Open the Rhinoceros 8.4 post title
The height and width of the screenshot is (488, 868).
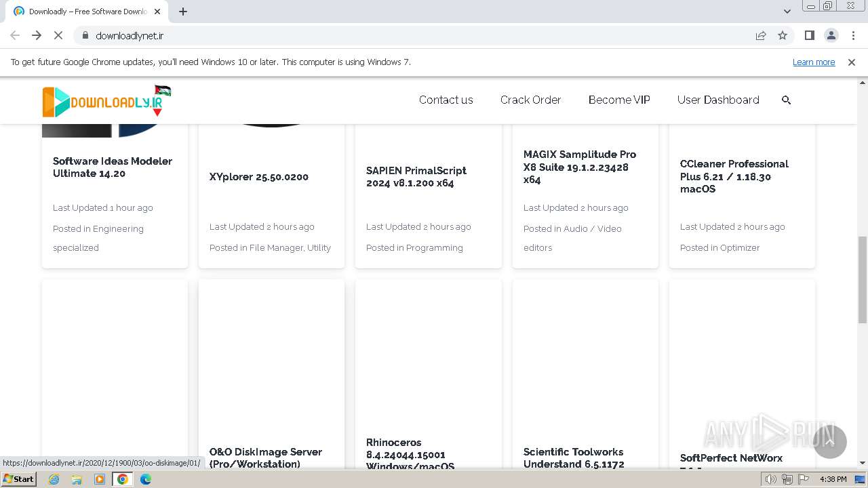coord(410,453)
